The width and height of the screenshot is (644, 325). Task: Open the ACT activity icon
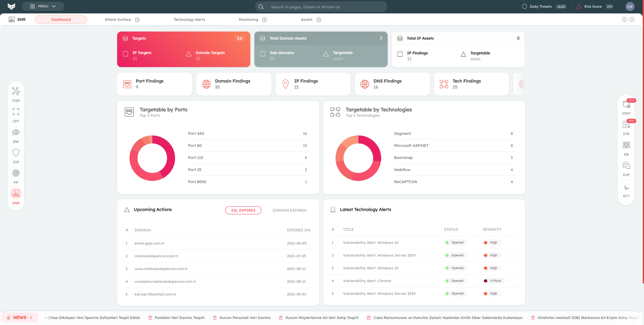click(626, 188)
